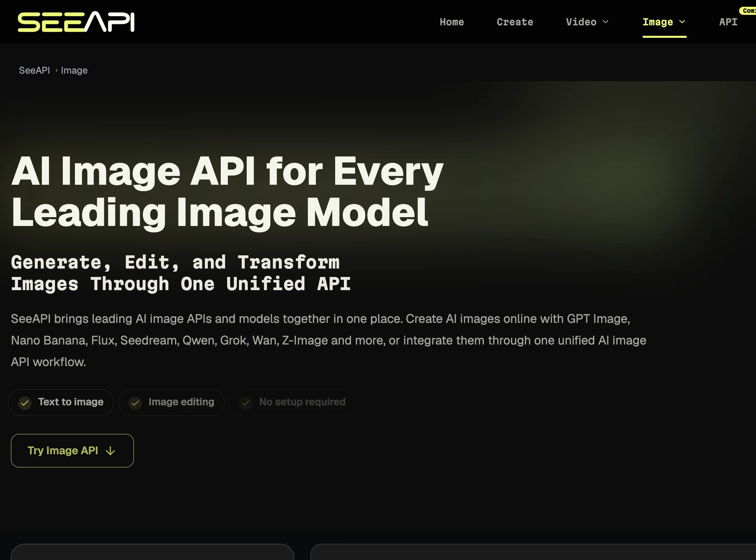Screen dimensions: 756x560
Task: Click the Text to image checkmark icon
Action: (25, 403)
